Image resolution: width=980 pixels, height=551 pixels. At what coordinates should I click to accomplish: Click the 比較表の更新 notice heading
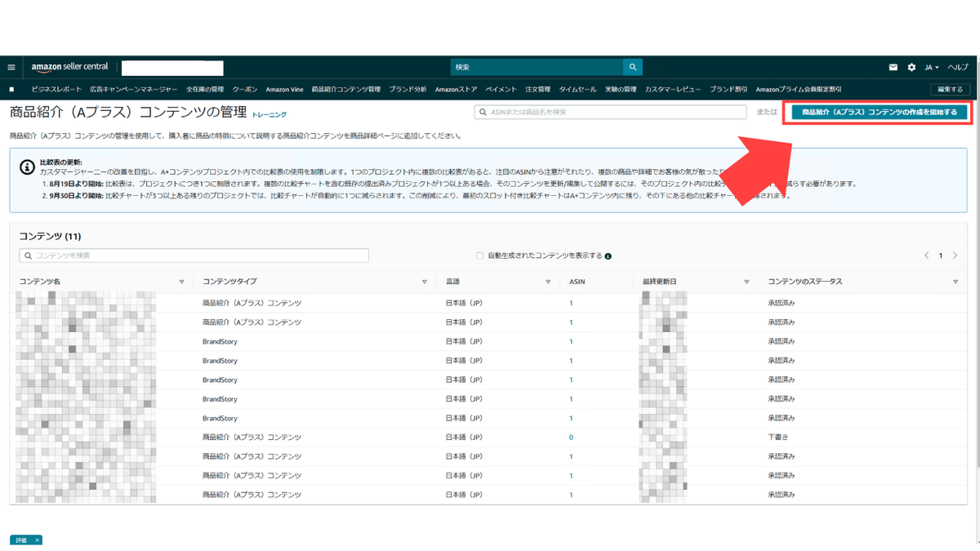[61, 163]
